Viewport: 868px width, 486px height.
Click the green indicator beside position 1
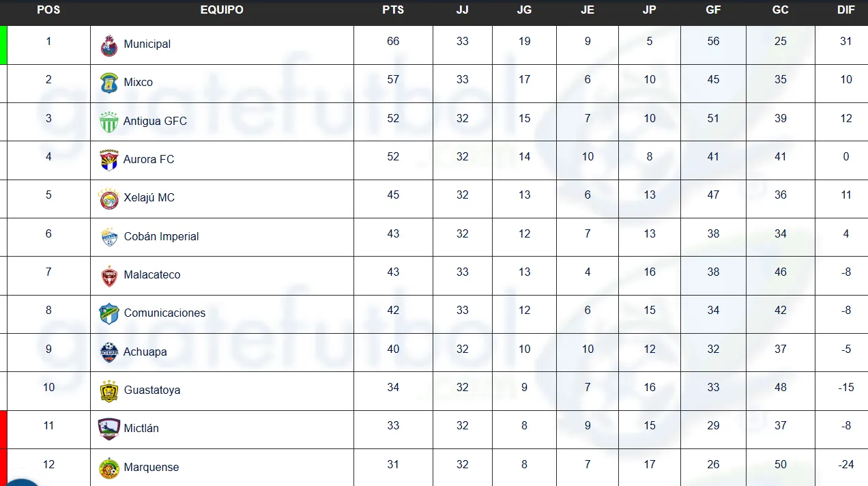[x=3, y=45]
